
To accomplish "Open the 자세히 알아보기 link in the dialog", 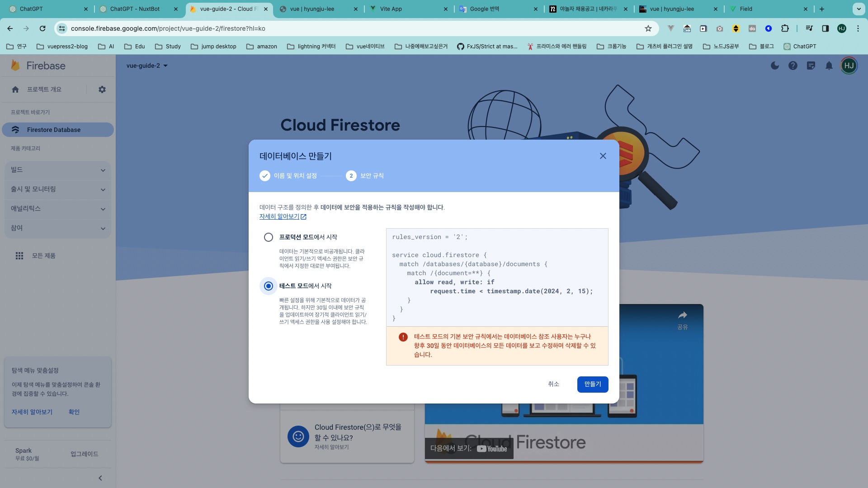I will point(283,216).
